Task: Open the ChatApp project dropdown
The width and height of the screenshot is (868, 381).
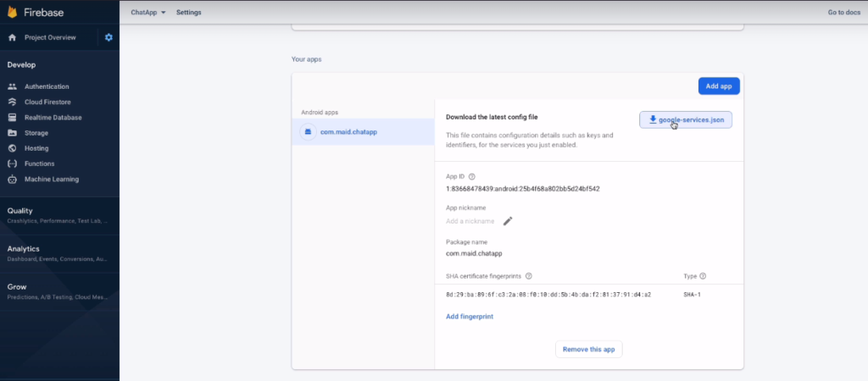Action: (148, 13)
